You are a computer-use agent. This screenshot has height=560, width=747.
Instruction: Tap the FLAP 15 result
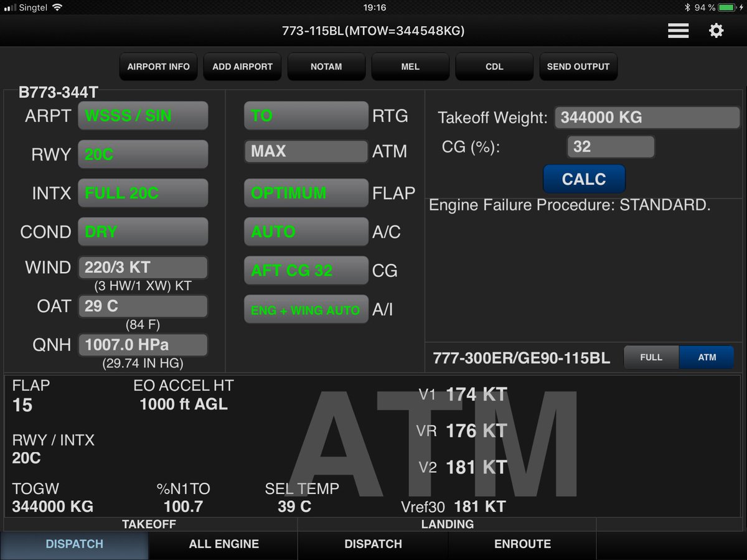tap(22, 406)
